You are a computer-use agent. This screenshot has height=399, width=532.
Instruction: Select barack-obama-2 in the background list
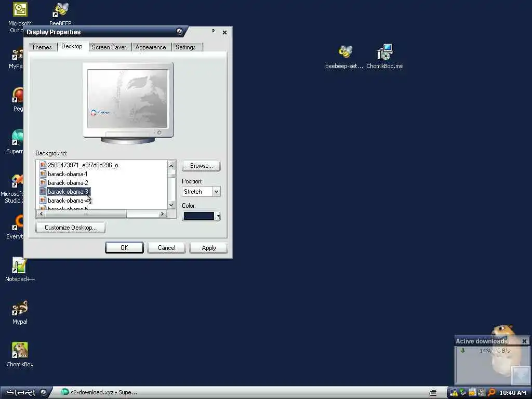[x=68, y=182]
